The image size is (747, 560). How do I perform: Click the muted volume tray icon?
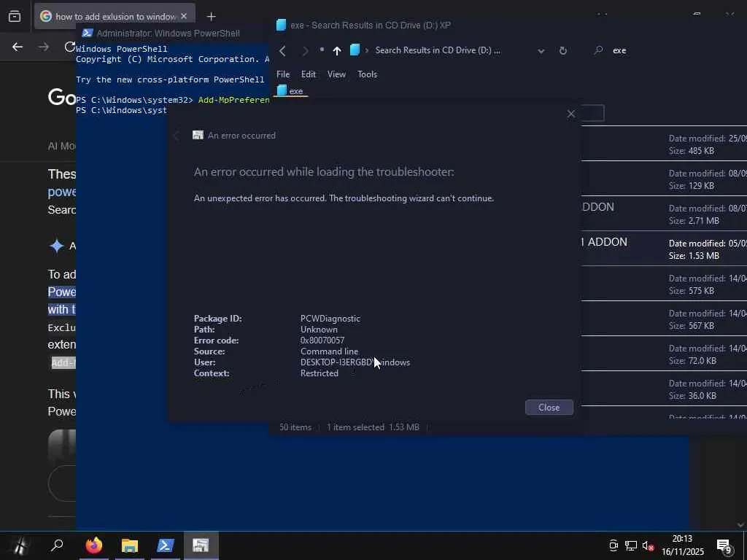pos(648,545)
